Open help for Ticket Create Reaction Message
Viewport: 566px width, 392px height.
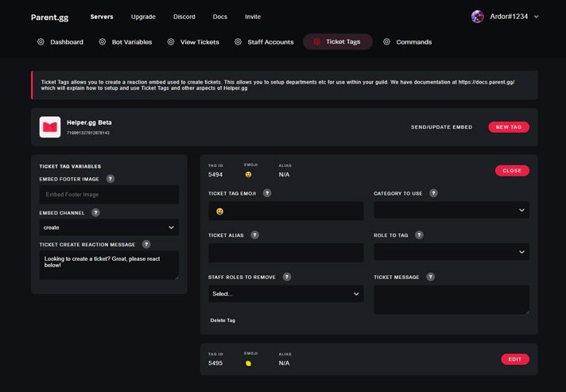tap(146, 244)
